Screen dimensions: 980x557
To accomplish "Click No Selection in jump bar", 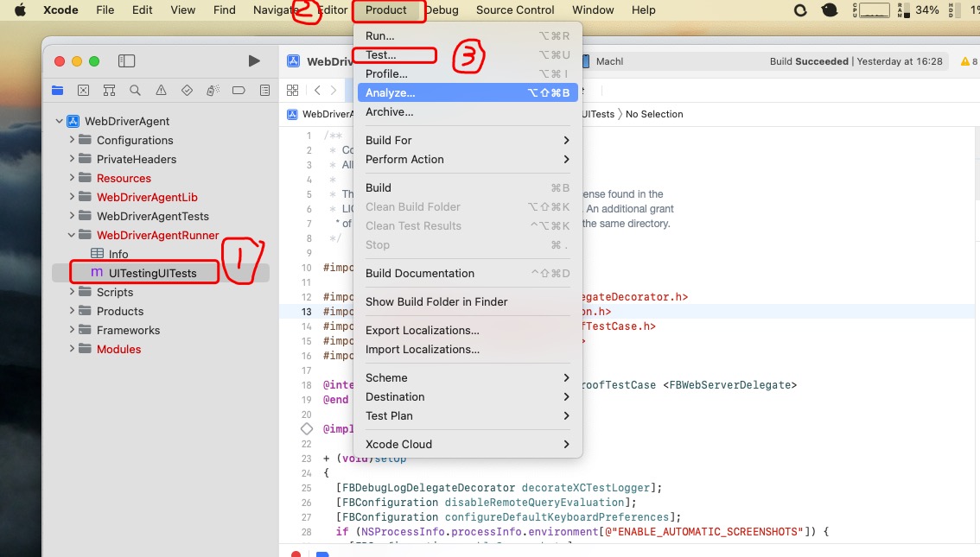I will pyautogui.click(x=653, y=114).
